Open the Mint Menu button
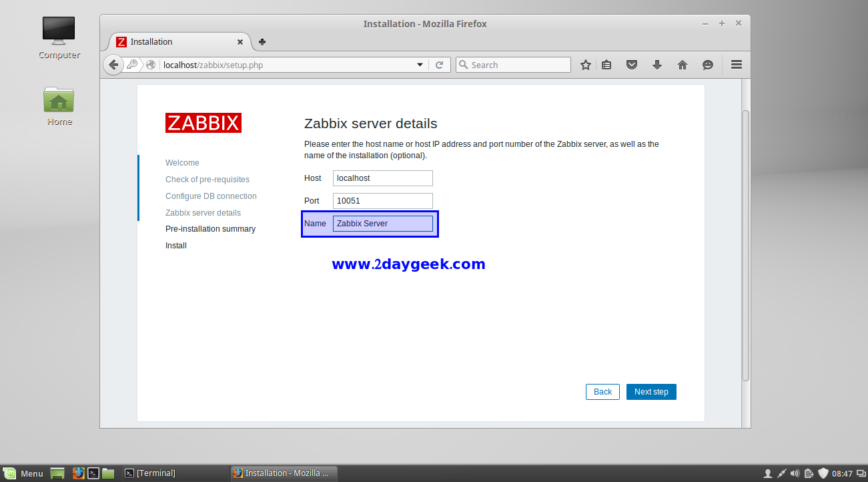 coord(23,473)
